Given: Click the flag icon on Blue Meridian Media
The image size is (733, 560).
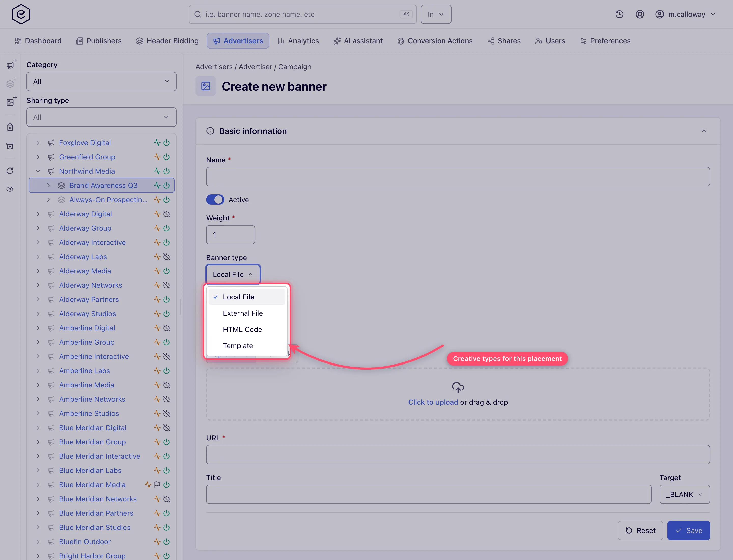Looking at the screenshot, I should [157, 485].
